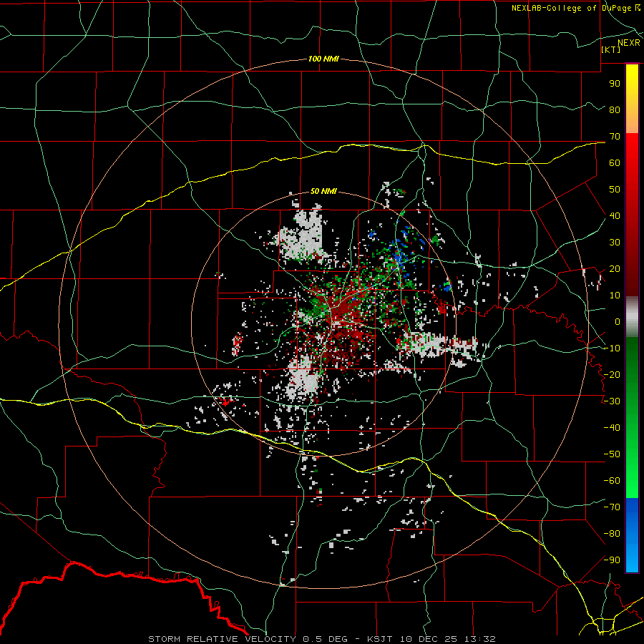Click the [KT] units label
Screen dimensions: 644x644
coord(610,49)
